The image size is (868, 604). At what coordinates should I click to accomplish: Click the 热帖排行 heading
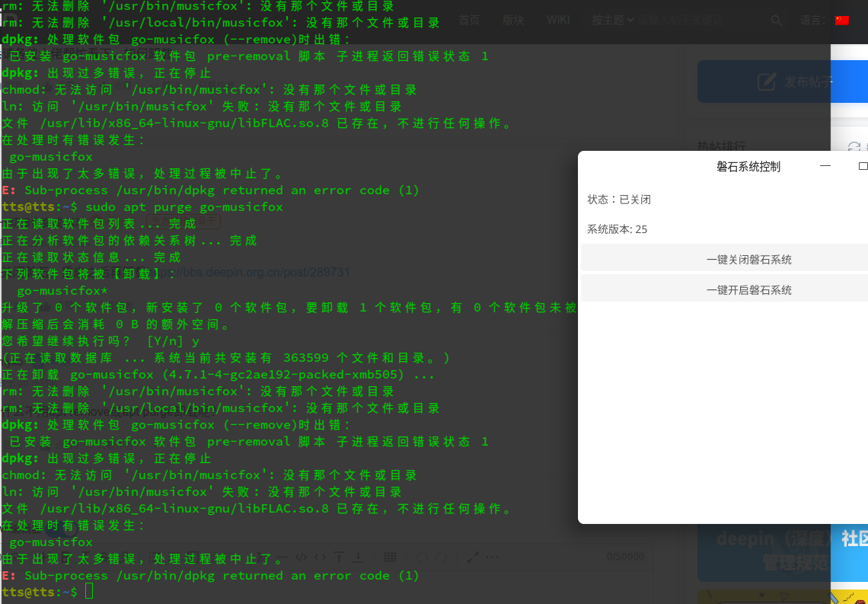pyautogui.click(x=721, y=146)
